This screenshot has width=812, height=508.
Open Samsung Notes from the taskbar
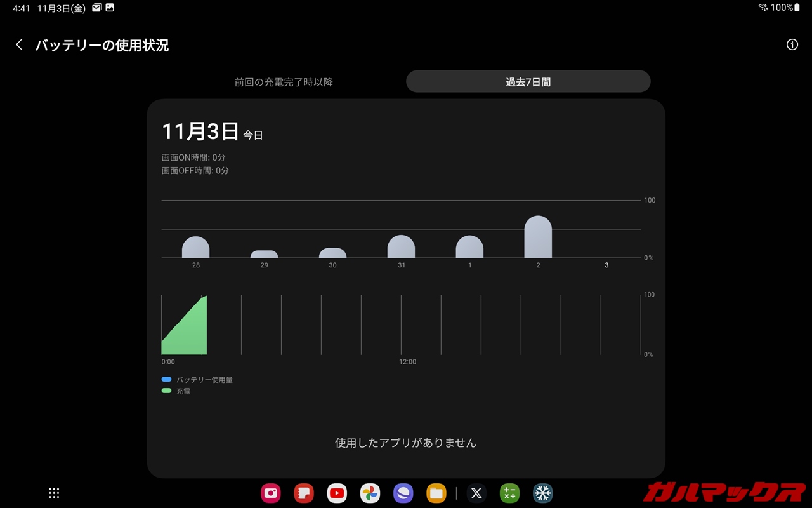pos(304,493)
